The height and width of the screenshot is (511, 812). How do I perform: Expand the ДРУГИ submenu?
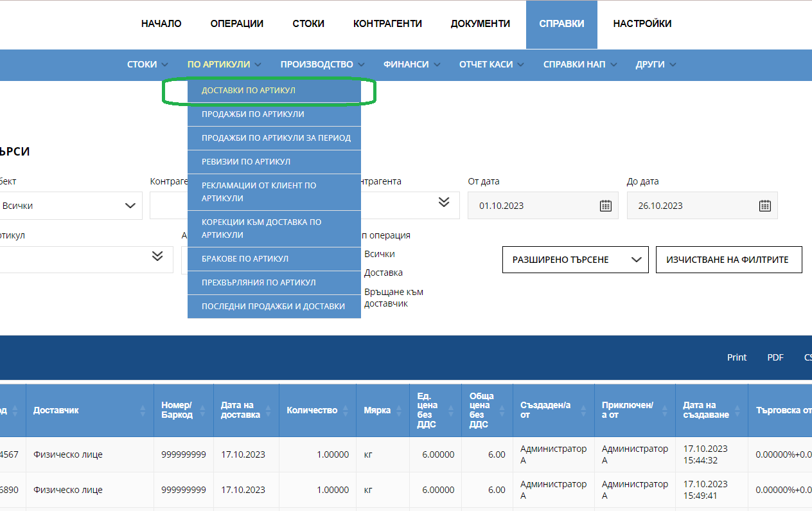(x=656, y=64)
